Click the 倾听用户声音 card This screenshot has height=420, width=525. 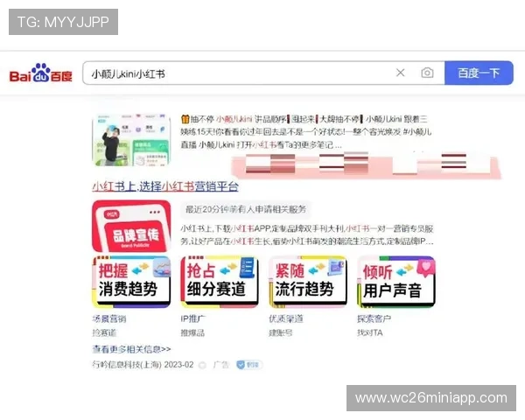(x=396, y=282)
